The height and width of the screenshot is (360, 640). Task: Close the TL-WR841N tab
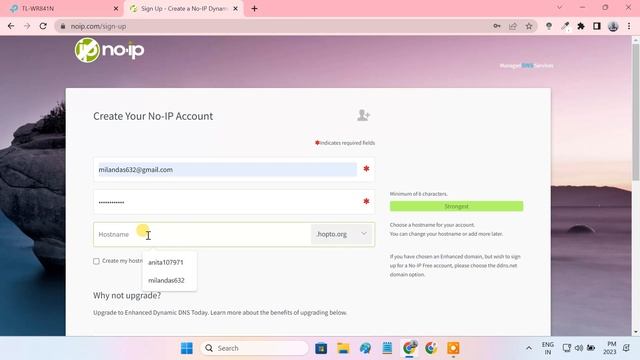pyautogui.click(x=116, y=9)
